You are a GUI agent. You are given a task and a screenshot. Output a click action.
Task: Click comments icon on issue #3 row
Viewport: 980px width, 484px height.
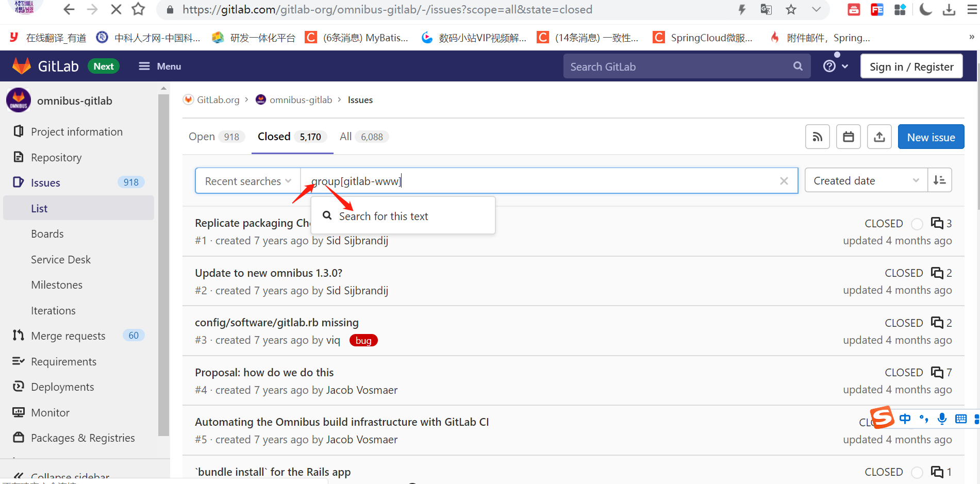(937, 323)
